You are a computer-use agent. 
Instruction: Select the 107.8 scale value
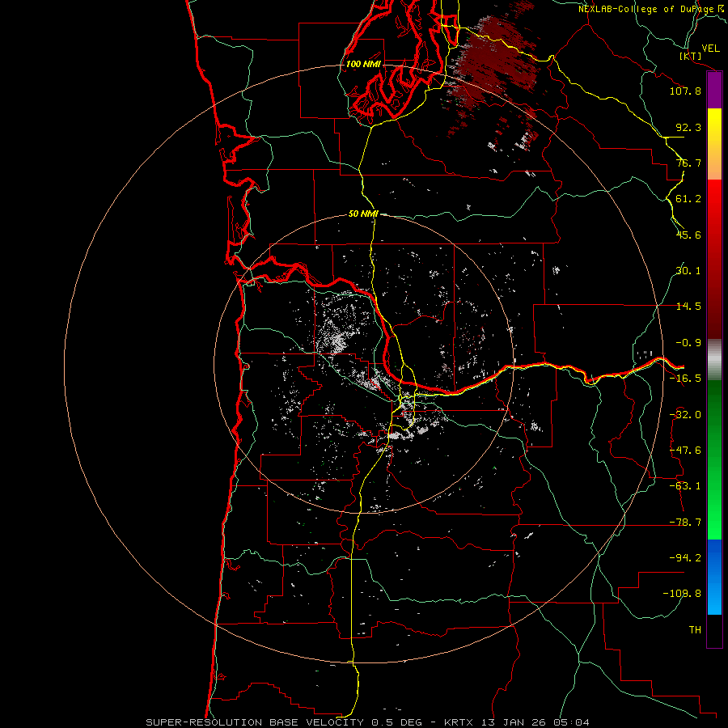[x=685, y=91]
